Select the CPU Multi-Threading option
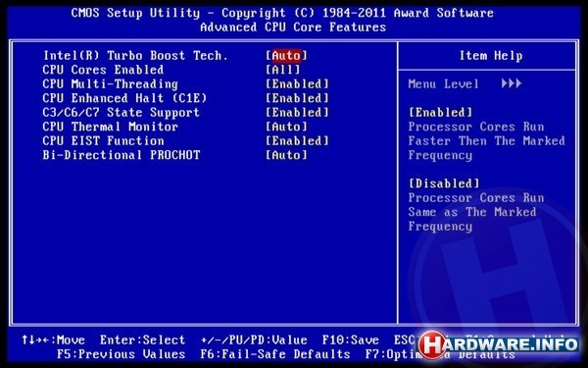The width and height of the screenshot is (588, 368). pos(110,84)
